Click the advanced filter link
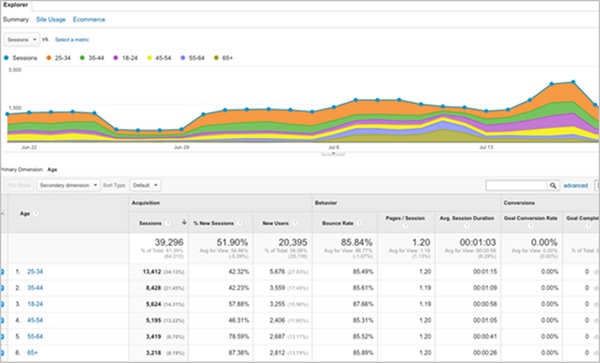 coord(576,186)
